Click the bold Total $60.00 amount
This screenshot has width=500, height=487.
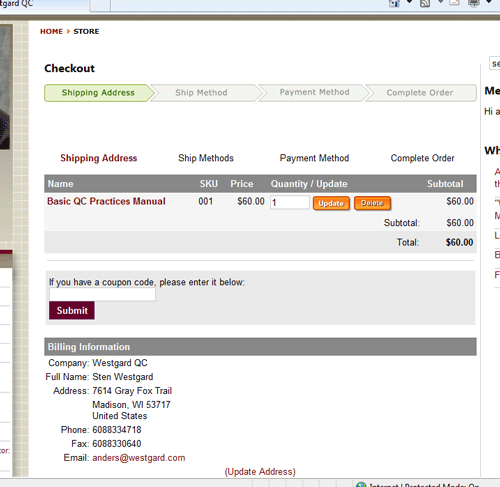[459, 242]
